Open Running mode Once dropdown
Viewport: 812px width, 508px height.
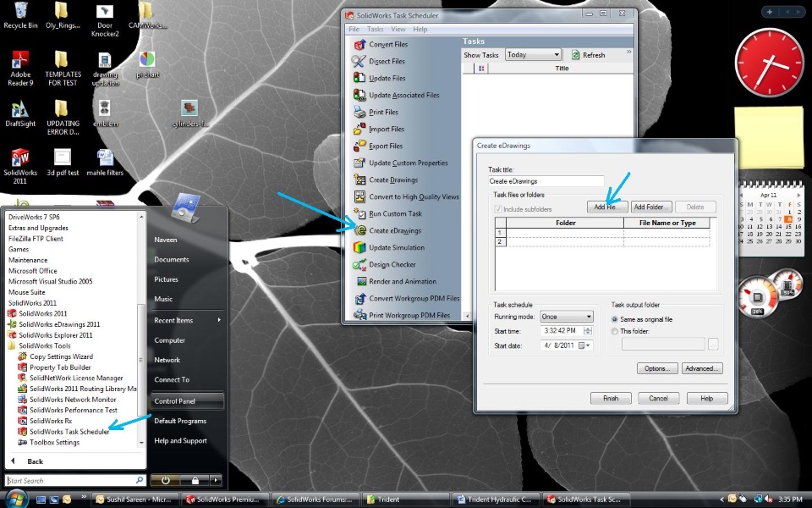566,317
